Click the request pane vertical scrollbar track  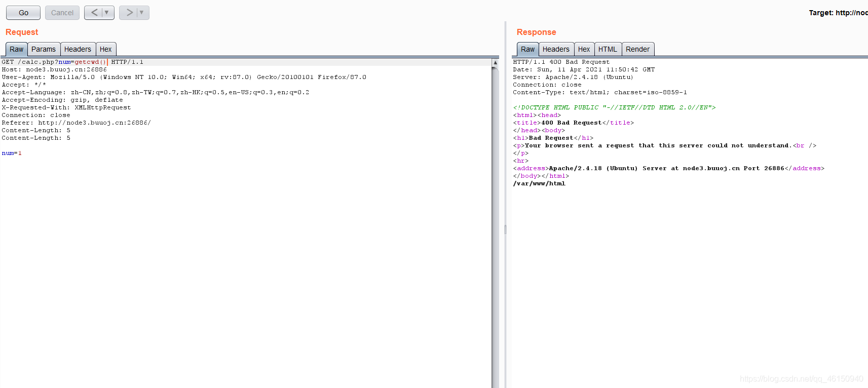point(495,228)
